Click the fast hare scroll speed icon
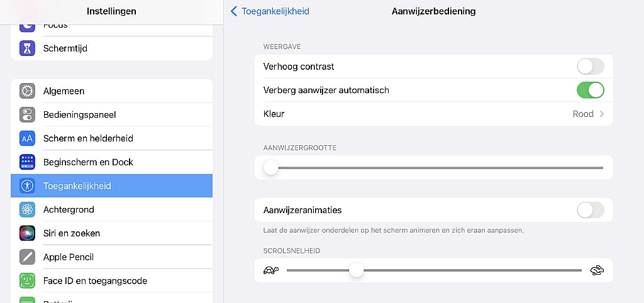The width and height of the screenshot is (644, 303). pyautogui.click(x=597, y=270)
